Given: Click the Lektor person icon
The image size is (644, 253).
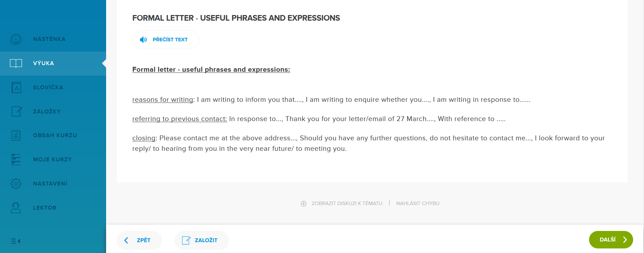Looking at the screenshot, I should coord(16,208).
